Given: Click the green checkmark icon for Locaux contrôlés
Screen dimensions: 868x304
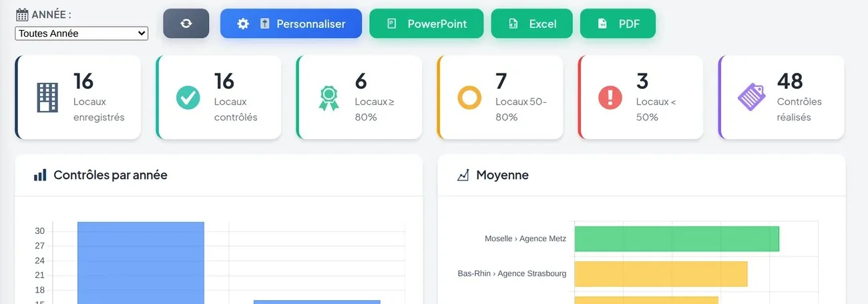Looking at the screenshot, I should (188, 98).
